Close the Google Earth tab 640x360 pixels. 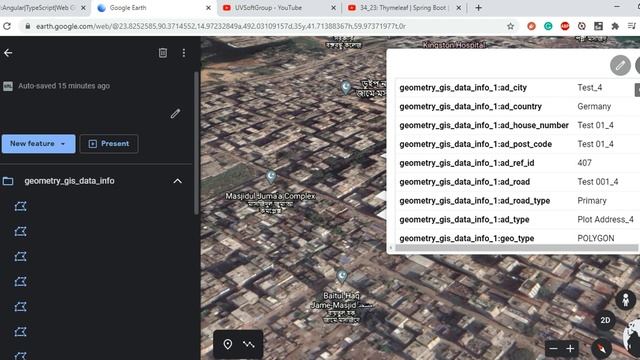pyautogui.click(x=208, y=8)
